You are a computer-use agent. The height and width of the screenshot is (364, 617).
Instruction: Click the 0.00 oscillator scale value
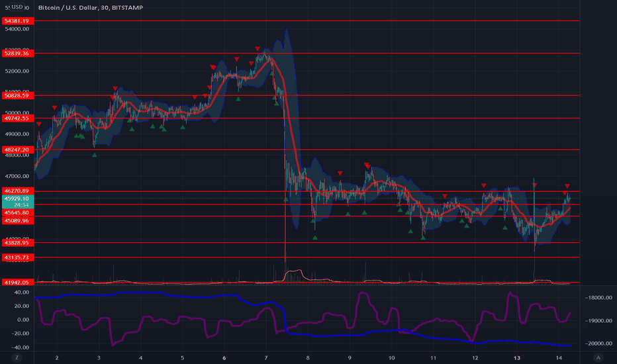(23, 320)
